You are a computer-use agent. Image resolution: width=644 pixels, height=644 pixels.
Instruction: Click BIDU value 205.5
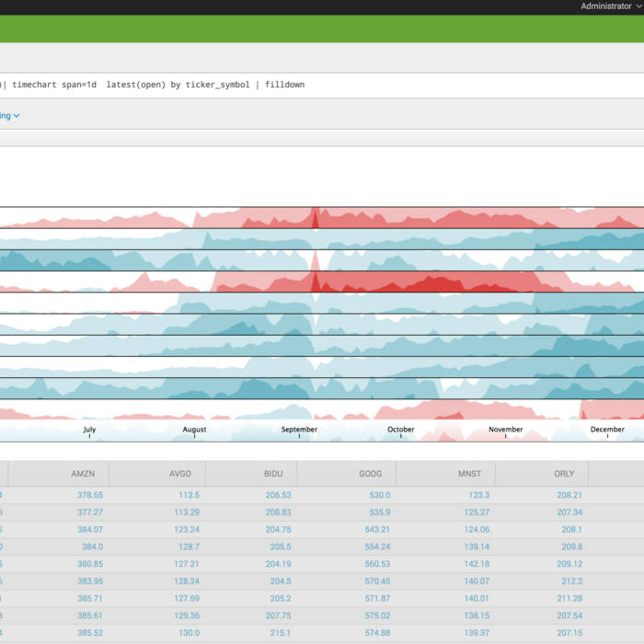(281, 547)
